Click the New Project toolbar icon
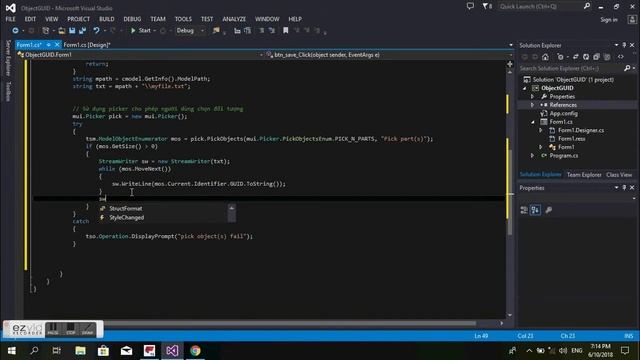The width and height of the screenshot is (640, 360). 46,31
